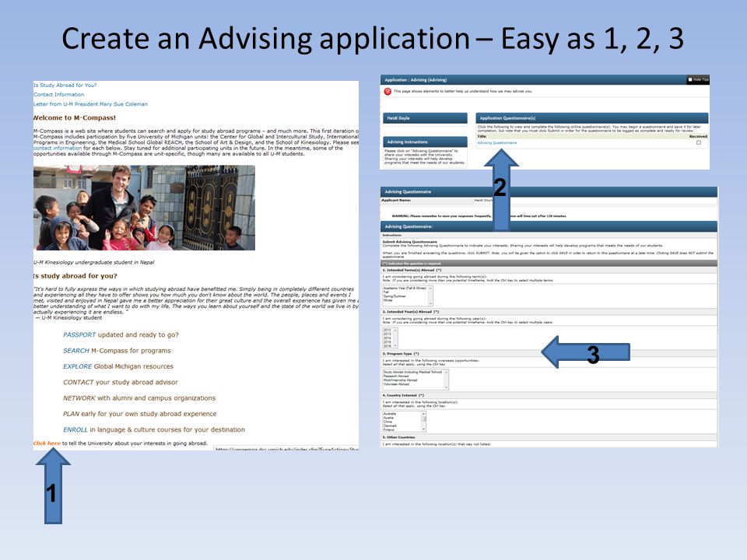Select 'Study Abroad (including Medical School)' program type
The width and height of the screenshot is (747, 560).
(x=412, y=372)
